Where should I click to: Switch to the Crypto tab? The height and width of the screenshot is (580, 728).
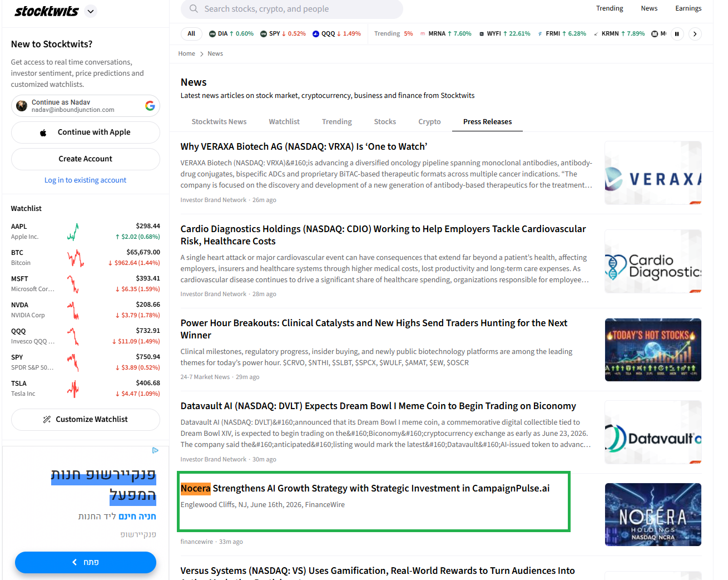pos(429,122)
